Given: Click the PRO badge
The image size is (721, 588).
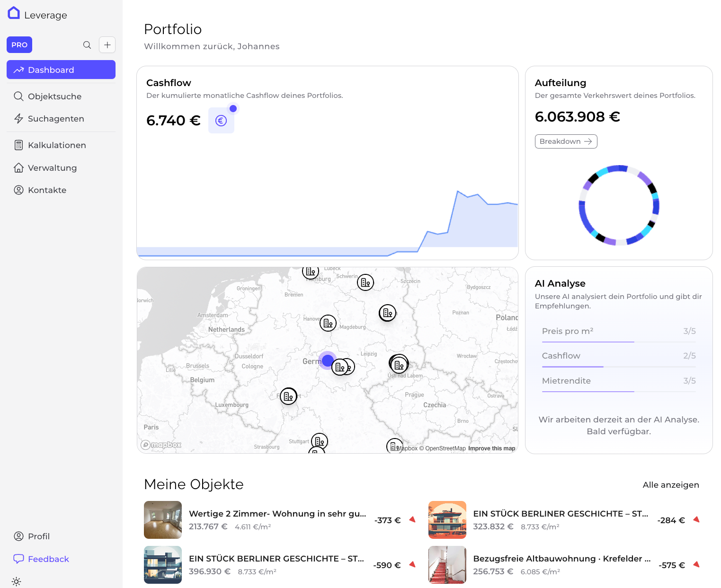Looking at the screenshot, I should (x=19, y=44).
